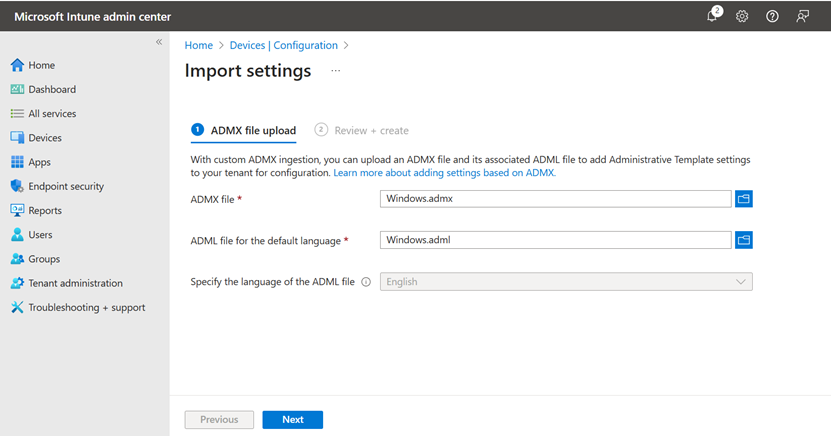Open Tenant administration from sidebar
Image resolution: width=831 pixels, height=436 pixels.
(x=75, y=283)
